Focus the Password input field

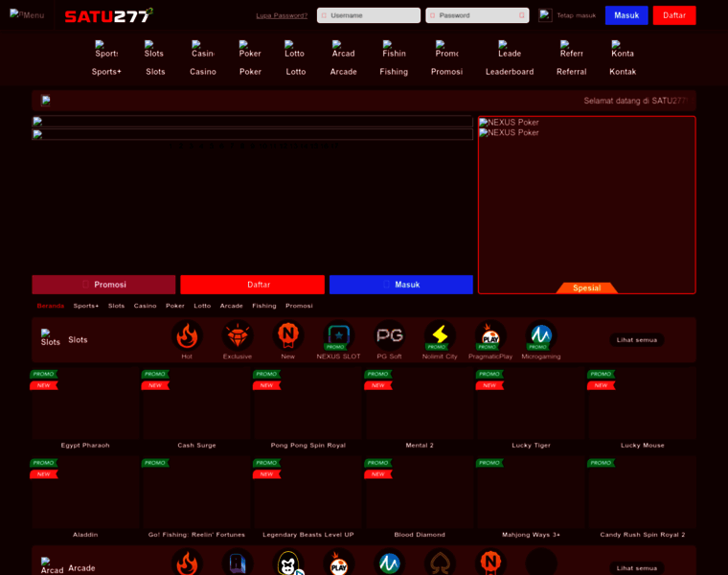click(477, 15)
